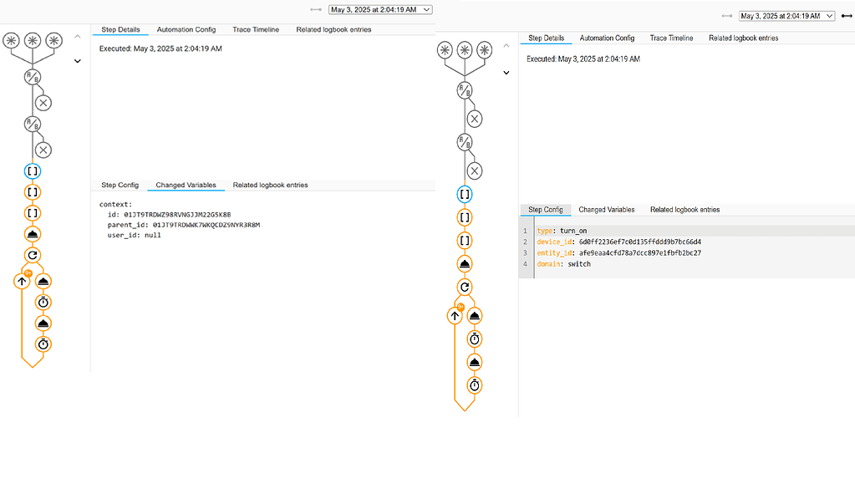The width and height of the screenshot is (855, 504).
Task: Open the right trace run selector dropdown
Action: pyautogui.click(x=784, y=14)
